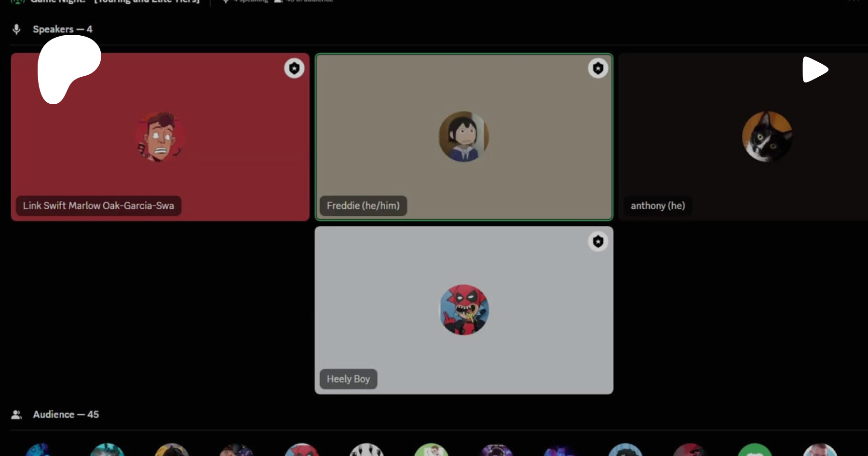Open Heely Boy's red masked avatar
Image resolution: width=868 pixels, height=456 pixels.
(x=464, y=310)
